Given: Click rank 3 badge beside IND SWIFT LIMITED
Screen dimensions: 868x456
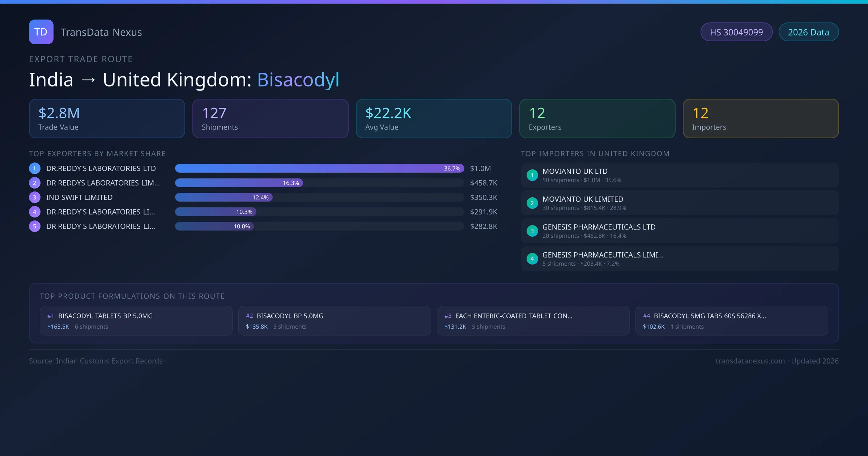Looking at the screenshot, I should (x=35, y=197).
